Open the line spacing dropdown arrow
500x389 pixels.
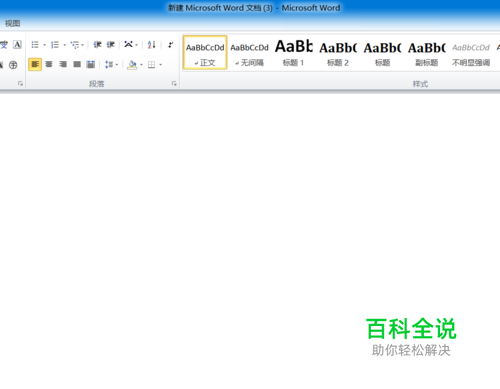click(x=117, y=65)
